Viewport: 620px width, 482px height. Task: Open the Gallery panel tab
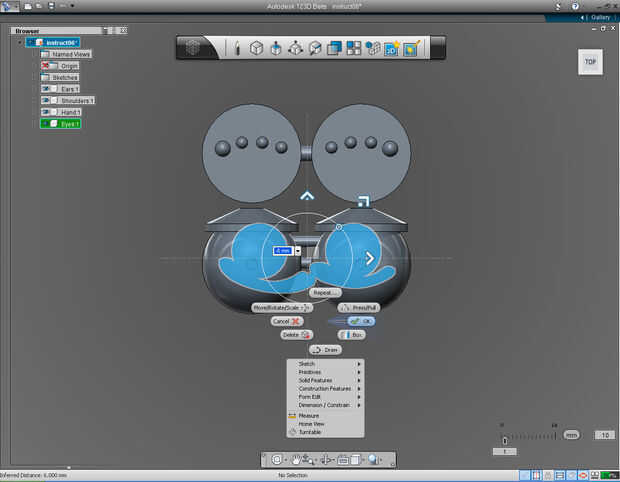pyautogui.click(x=600, y=17)
